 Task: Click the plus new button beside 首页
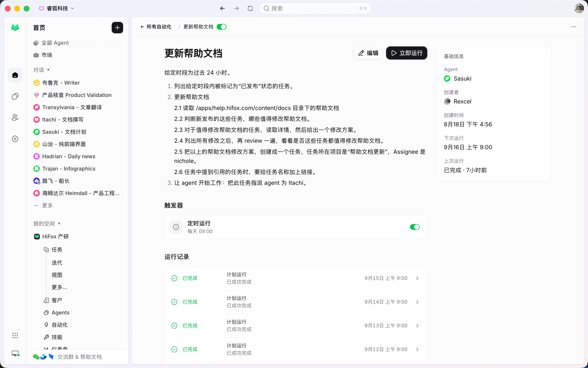click(117, 28)
